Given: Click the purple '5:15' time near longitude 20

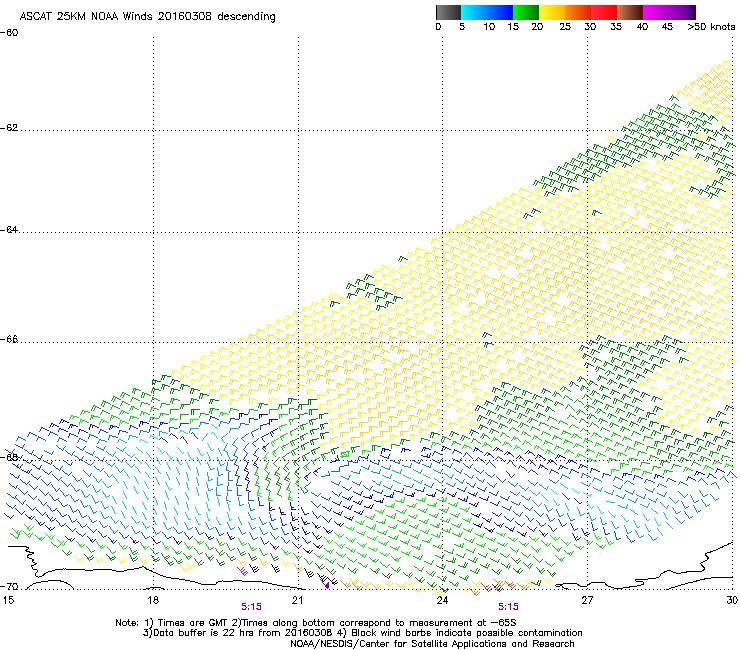Looking at the screenshot, I should pos(251,607).
